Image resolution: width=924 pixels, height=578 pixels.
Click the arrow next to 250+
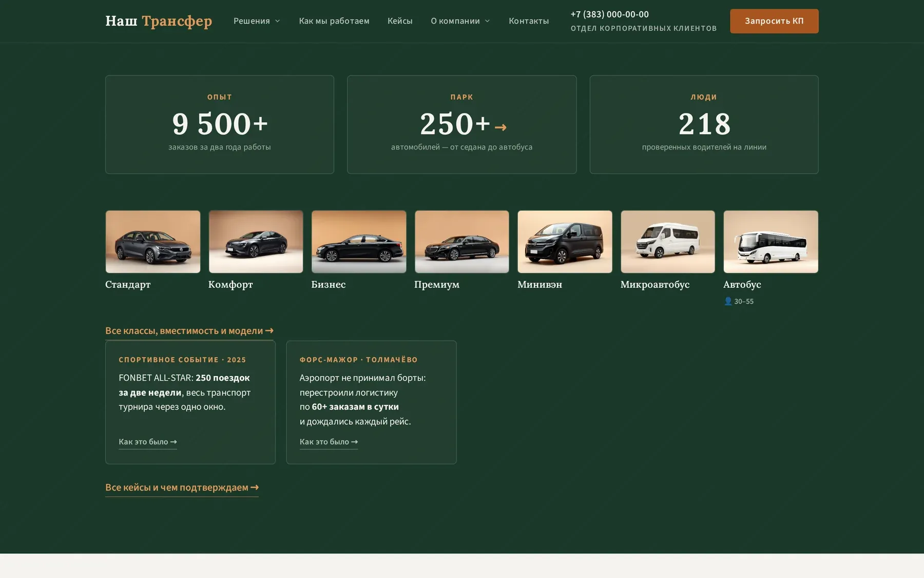click(x=501, y=127)
